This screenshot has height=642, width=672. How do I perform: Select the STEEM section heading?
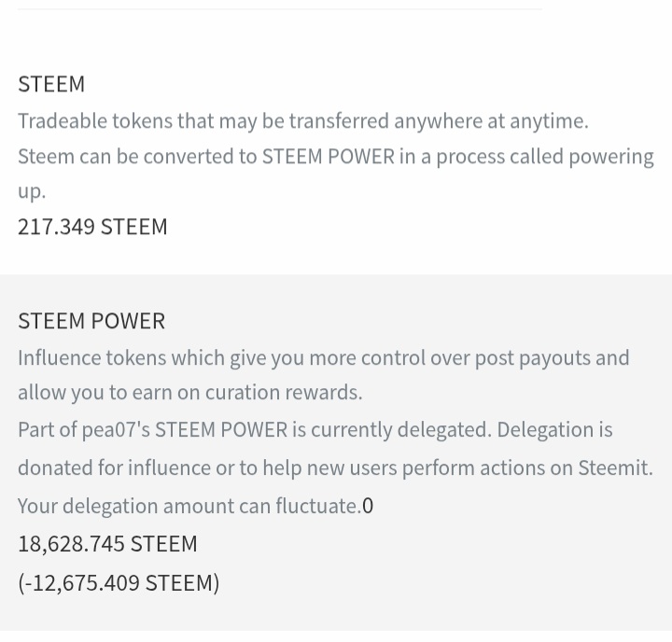[x=51, y=84]
